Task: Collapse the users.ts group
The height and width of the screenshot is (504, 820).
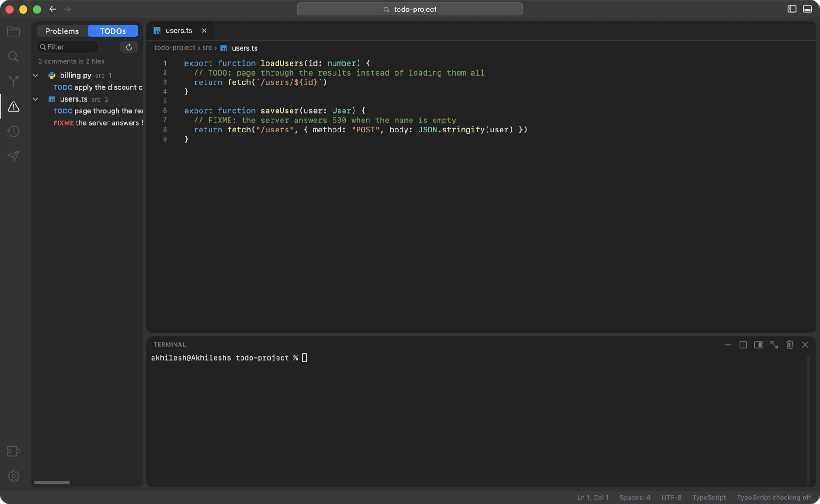Action: (36, 99)
